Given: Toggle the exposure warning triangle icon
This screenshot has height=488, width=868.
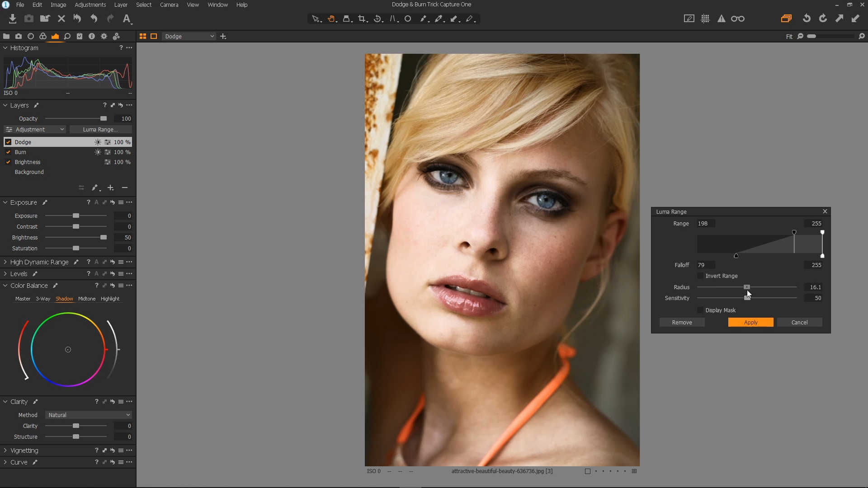Looking at the screenshot, I should tap(722, 19).
